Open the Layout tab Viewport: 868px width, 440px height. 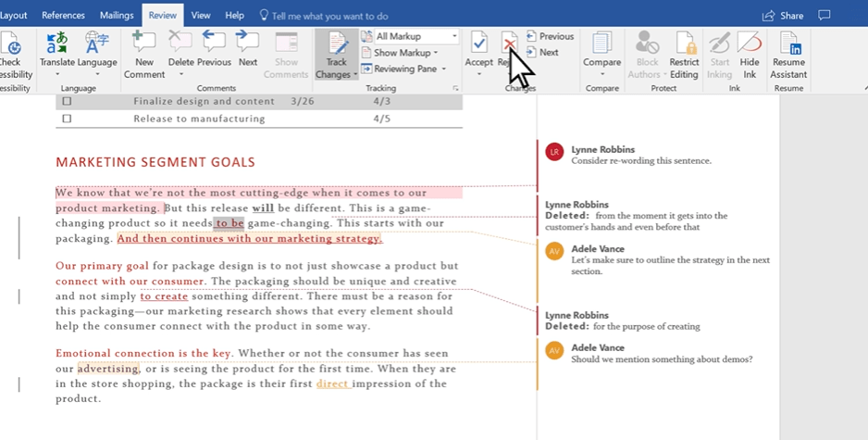click(x=13, y=15)
